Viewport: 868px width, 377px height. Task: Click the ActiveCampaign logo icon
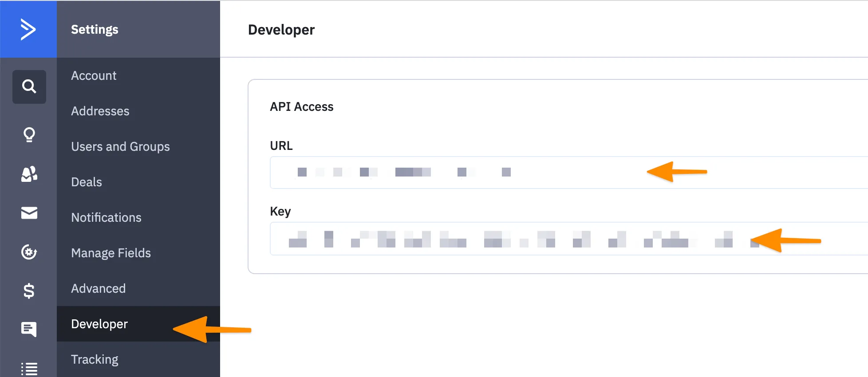click(28, 28)
